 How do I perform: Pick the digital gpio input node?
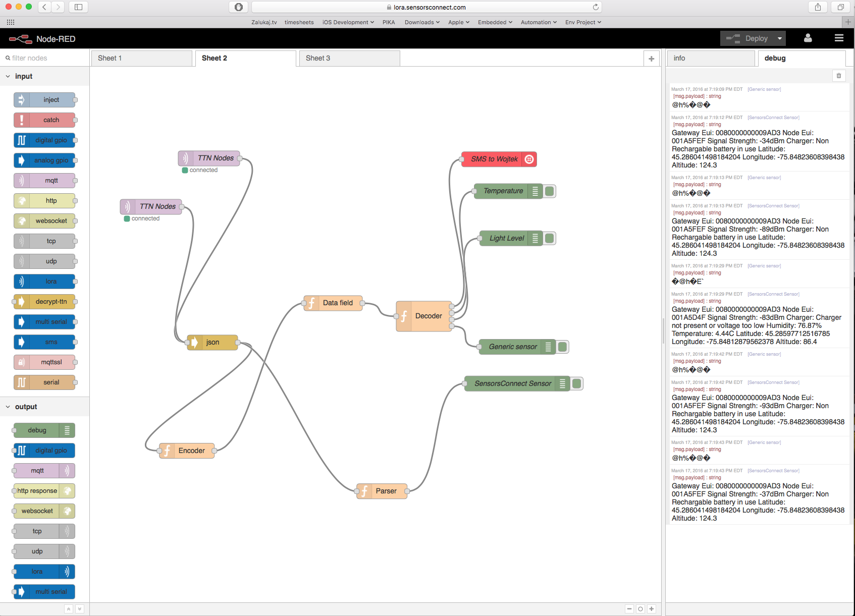pyautogui.click(x=45, y=140)
